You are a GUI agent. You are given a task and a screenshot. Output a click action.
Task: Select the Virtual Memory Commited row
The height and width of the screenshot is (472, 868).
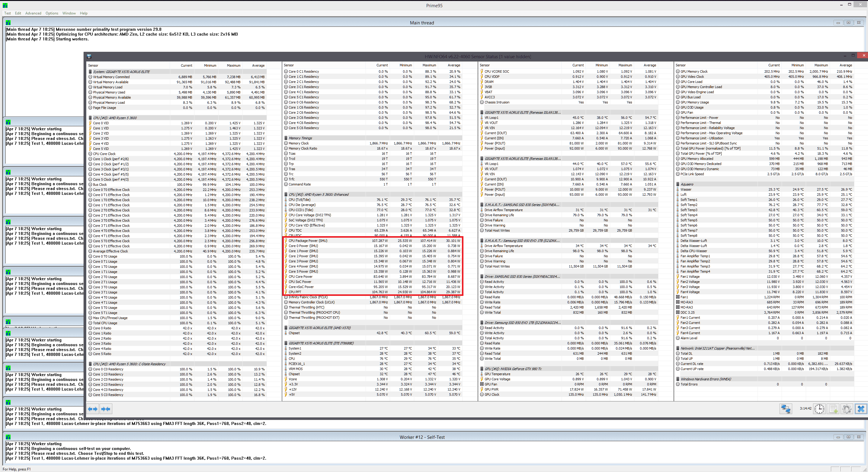click(177, 77)
